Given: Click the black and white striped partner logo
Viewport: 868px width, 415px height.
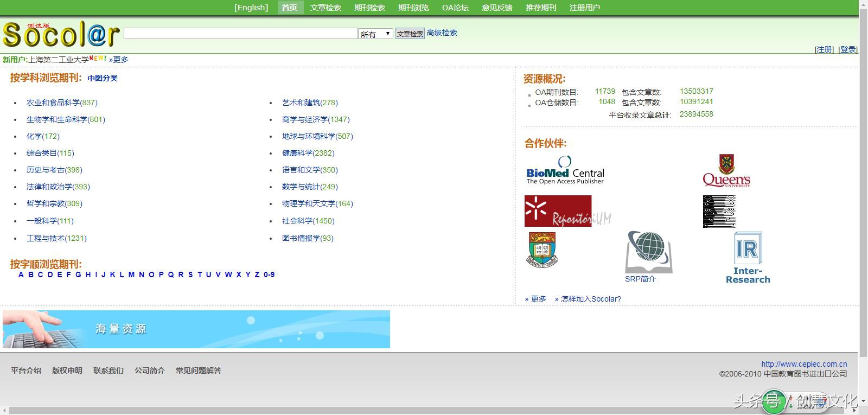Looking at the screenshot, I should 719,212.
